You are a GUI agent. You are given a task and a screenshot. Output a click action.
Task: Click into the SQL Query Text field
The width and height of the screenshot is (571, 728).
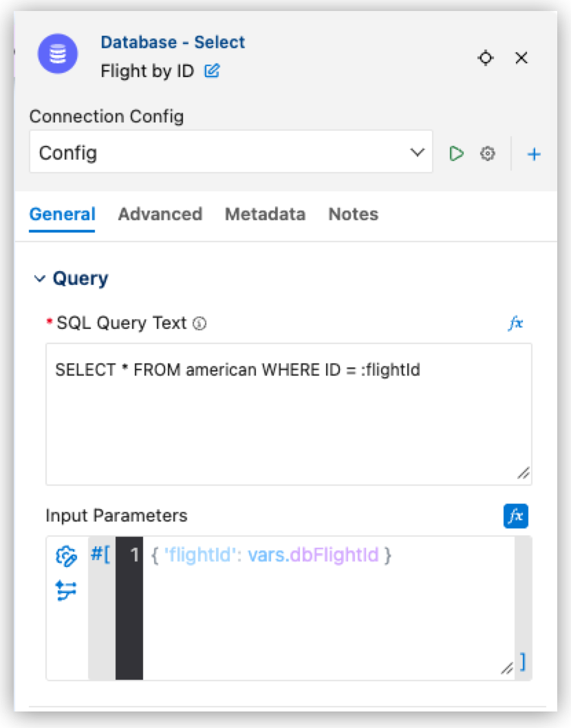pos(289,414)
